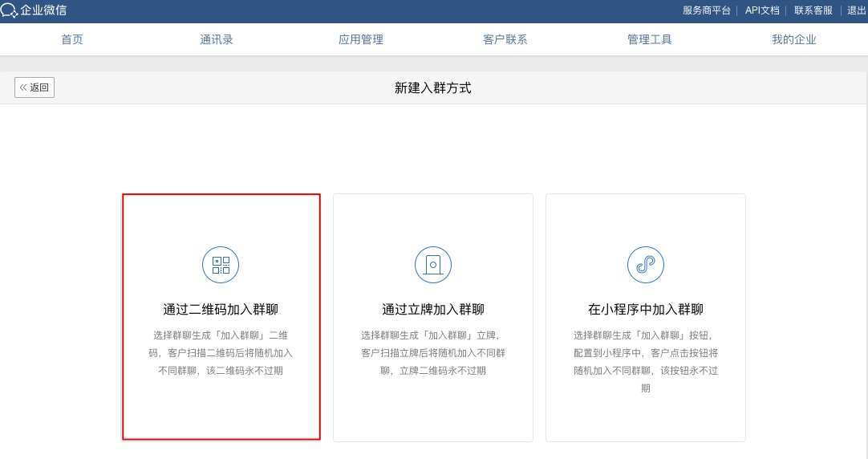Log out via the 退出 link

coord(857,10)
